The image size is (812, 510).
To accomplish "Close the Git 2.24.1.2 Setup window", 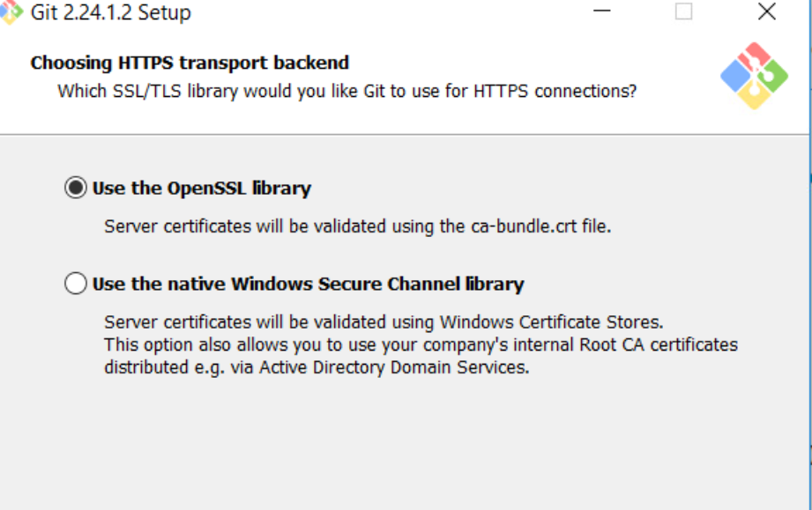I will [x=767, y=12].
